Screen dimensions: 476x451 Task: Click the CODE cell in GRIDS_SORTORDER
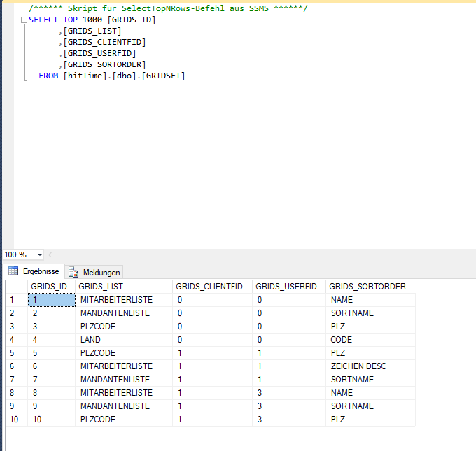click(342, 340)
